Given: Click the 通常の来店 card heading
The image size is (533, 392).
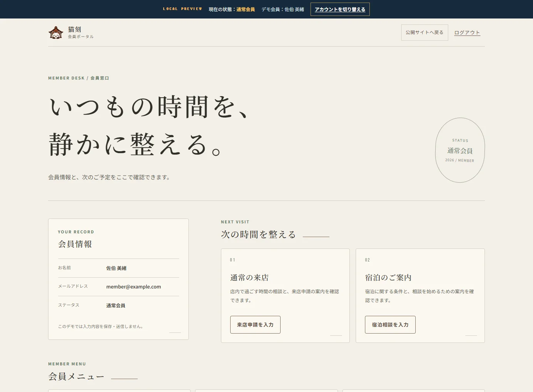Looking at the screenshot, I should pos(249,277).
